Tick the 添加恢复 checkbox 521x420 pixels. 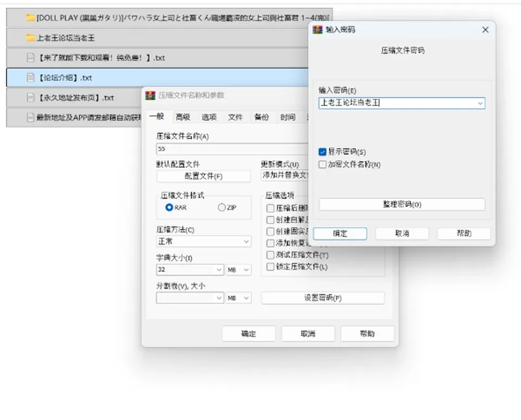(270, 243)
